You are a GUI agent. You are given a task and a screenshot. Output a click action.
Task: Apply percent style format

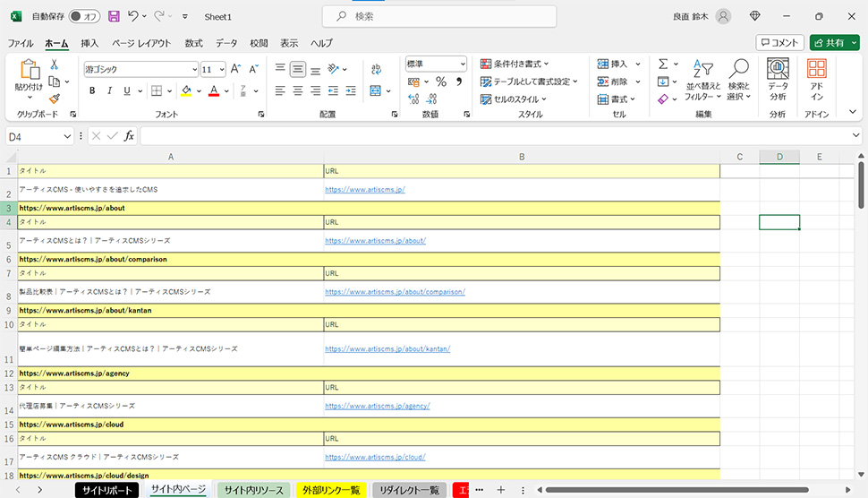pyautogui.click(x=441, y=82)
